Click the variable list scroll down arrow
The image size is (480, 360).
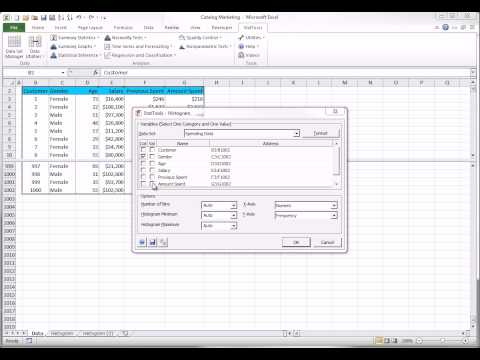(x=336, y=184)
